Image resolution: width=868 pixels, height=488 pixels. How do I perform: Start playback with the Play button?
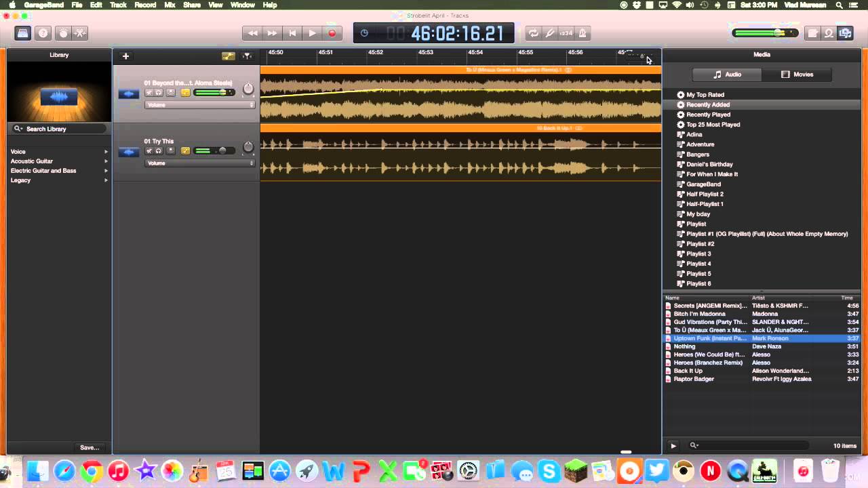(x=312, y=33)
